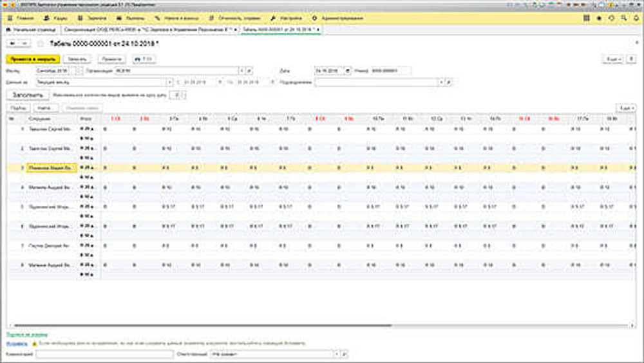This screenshot has width=644, height=363.
Task: Go forward with the right arrow
Action: coord(24,44)
